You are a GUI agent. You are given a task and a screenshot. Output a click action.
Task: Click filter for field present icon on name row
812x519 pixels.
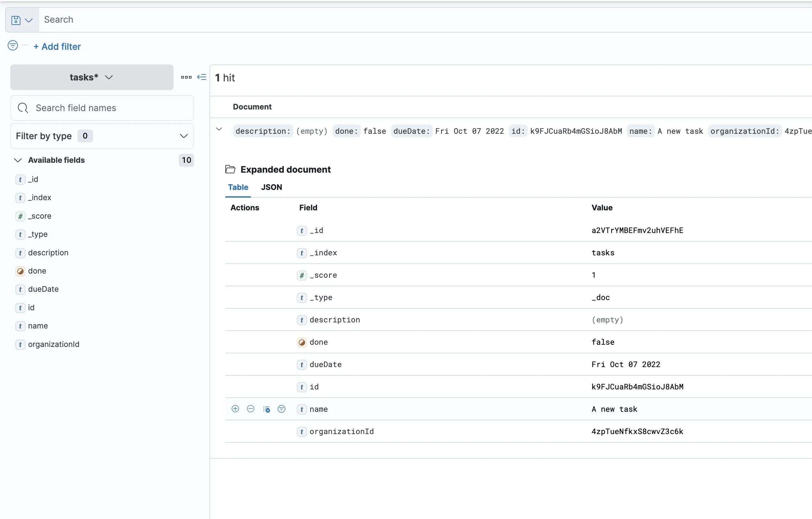281,409
